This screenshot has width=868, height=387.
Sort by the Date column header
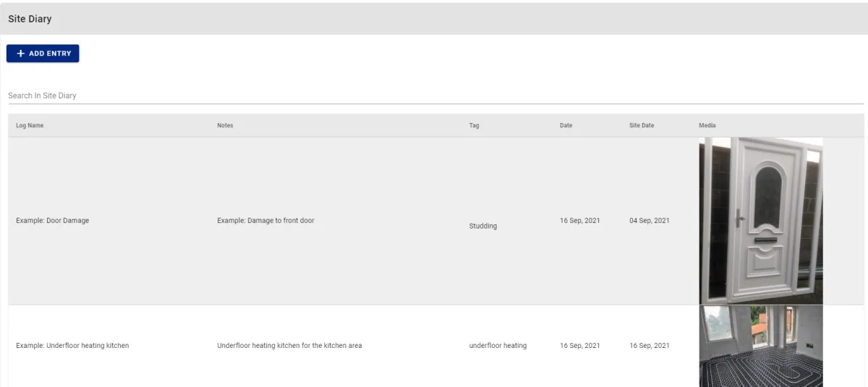click(x=566, y=125)
